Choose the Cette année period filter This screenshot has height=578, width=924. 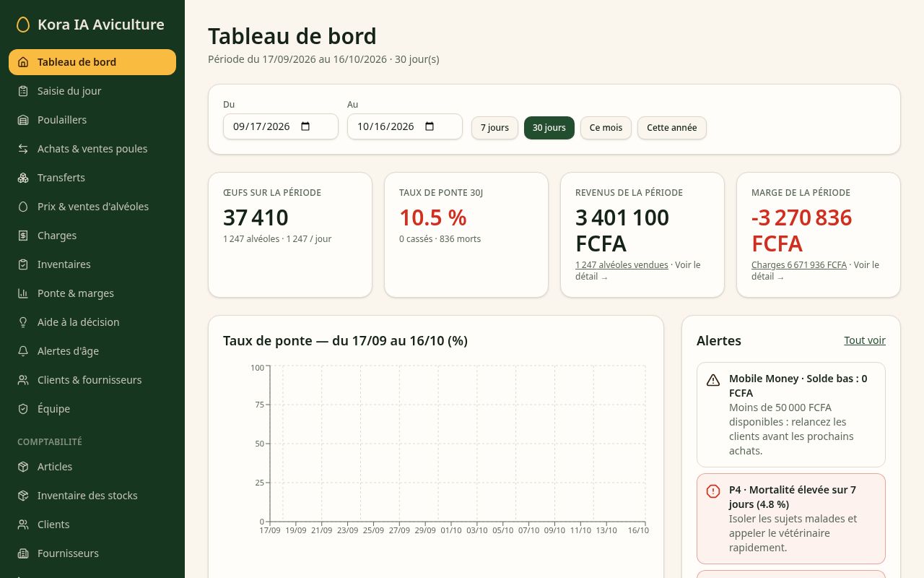point(672,128)
